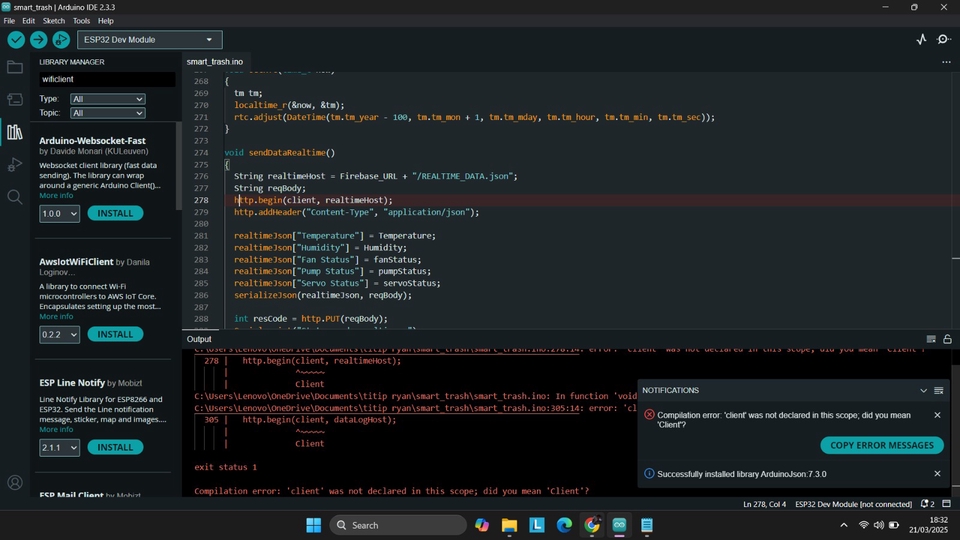Screen dimensions: 960x540
Task: Install the AwsIotWiFiClient library
Action: [x=115, y=334]
